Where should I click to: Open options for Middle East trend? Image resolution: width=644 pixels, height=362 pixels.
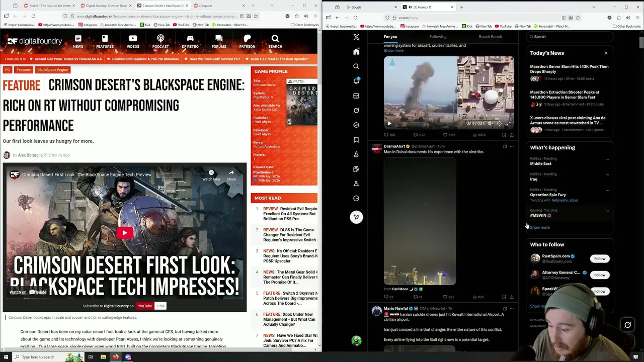coord(607,159)
